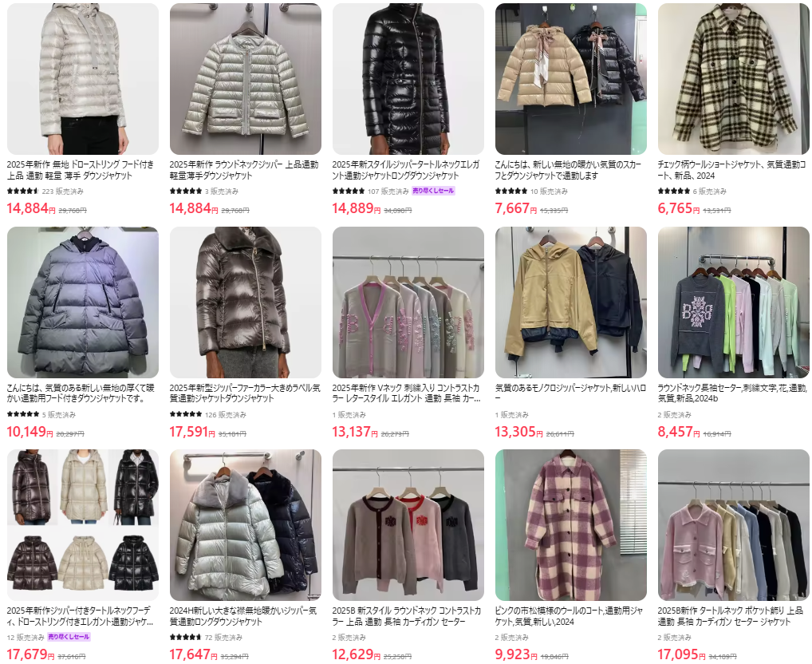
Task: Click the star rating of the 223 販売済み item
Action: (x=23, y=191)
